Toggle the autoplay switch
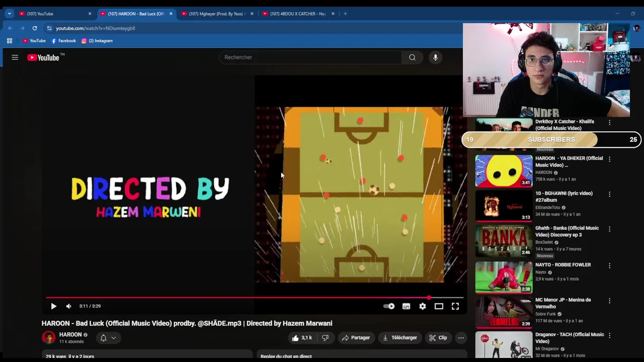The width and height of the screenshot is (644, 362). [389, 306]
